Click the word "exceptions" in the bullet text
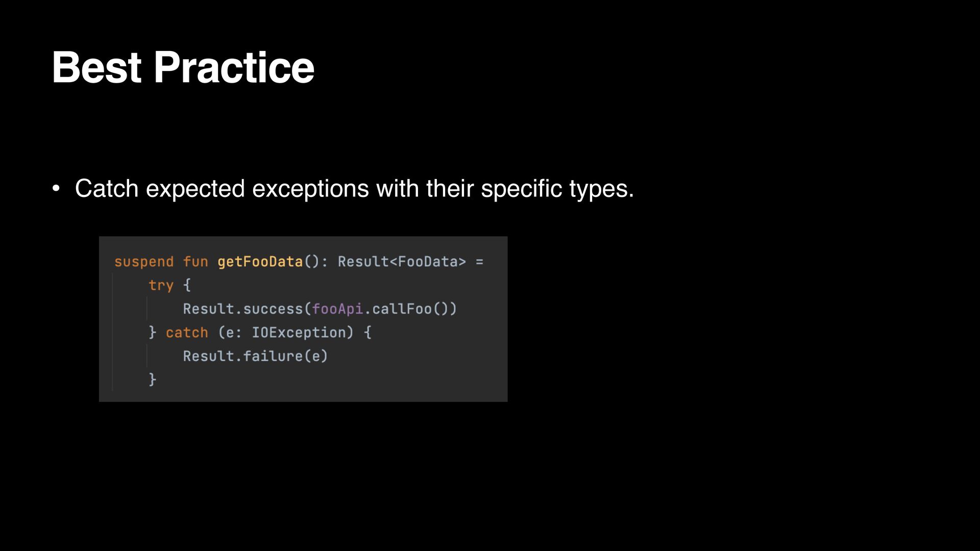 [x=310, y=189]
